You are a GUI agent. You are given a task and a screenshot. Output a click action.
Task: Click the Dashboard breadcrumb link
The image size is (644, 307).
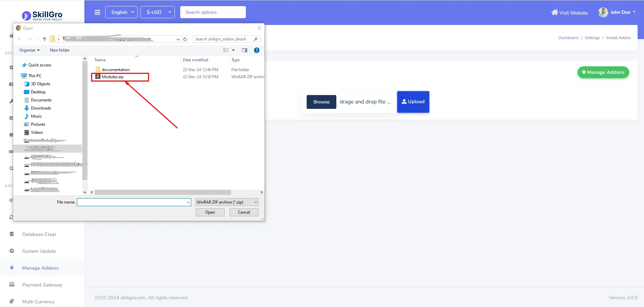click(568, 38)
